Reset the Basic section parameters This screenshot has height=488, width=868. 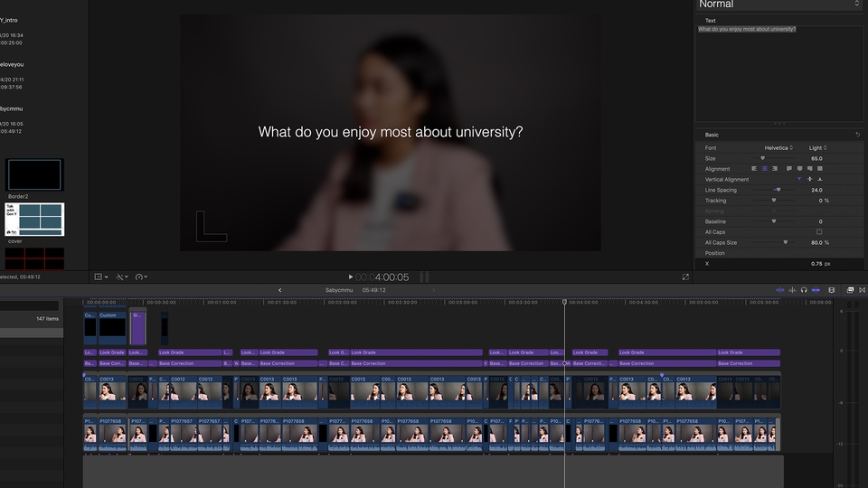857,135
